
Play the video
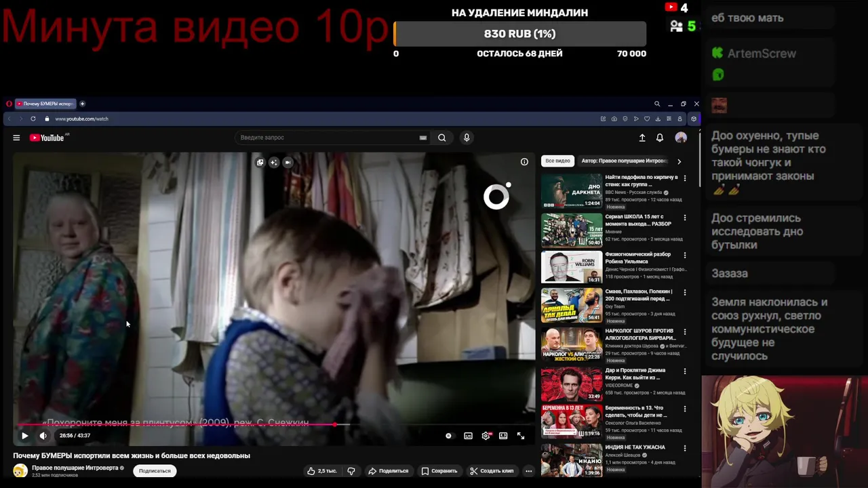point(24,436)
